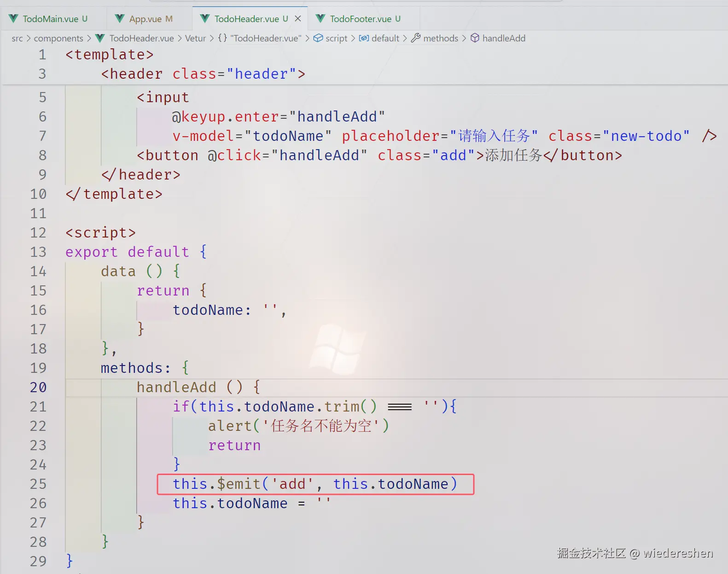This screenshot has width=728, height=574.
Task: Click the chevron after src breadcrumb
Action: tap(29, 38)
